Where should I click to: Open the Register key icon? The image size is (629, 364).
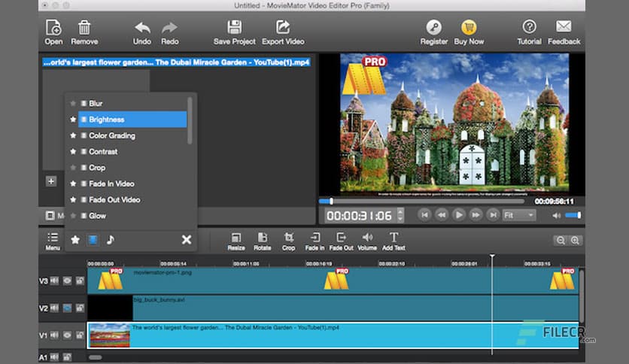pos(433,32)
